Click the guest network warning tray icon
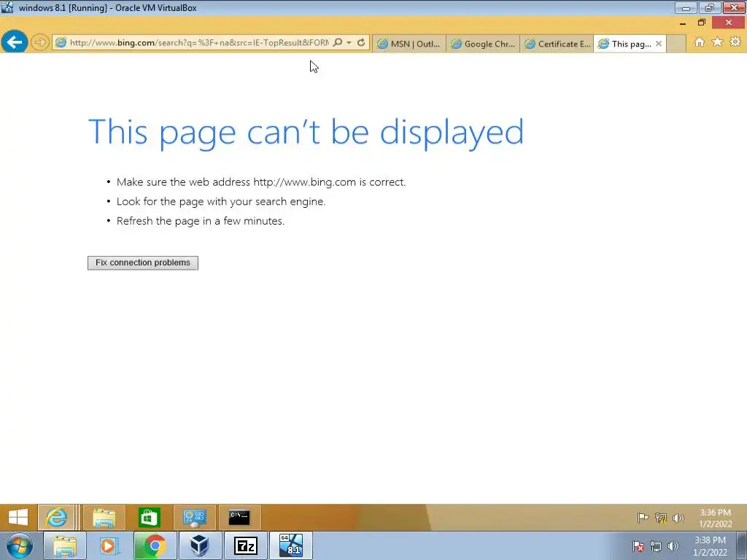Image resolution: width=747 pixels, height=560 pixels. pos(660,518)
